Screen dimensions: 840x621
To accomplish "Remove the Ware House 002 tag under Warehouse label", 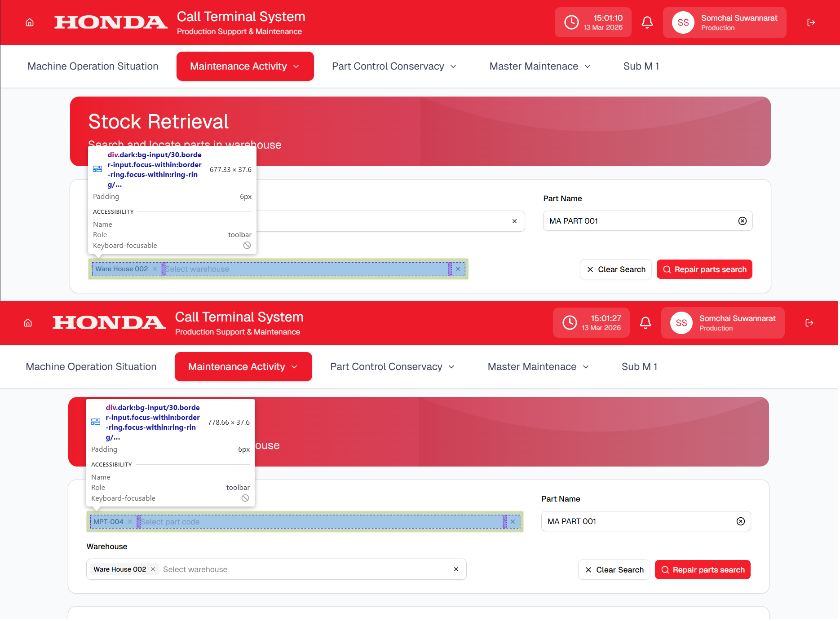I will tap(153, 569).
